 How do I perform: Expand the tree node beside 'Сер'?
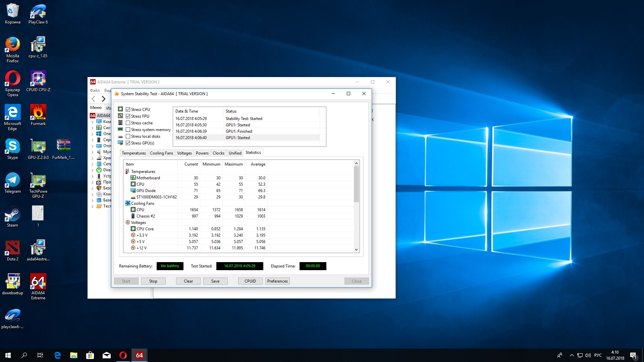point(93,140)
